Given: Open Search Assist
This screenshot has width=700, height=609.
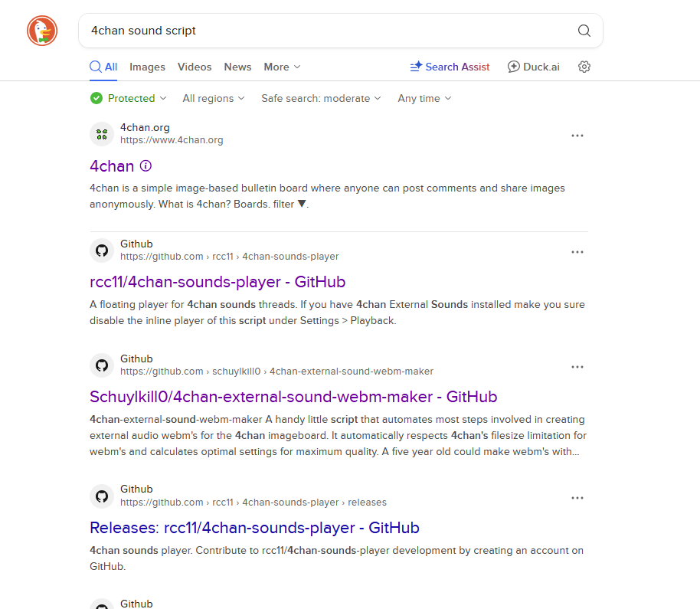Looking at the screenshot, I should 450,67.
